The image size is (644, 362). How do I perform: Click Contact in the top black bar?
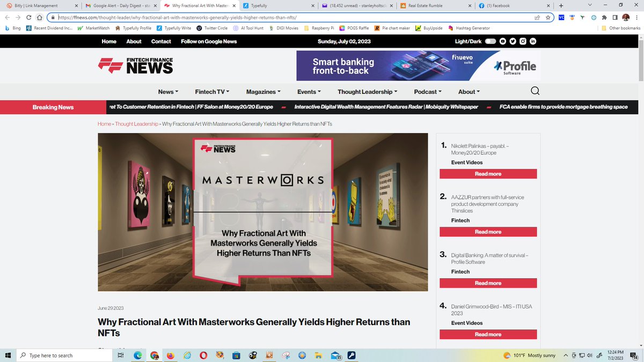[161, 41]
